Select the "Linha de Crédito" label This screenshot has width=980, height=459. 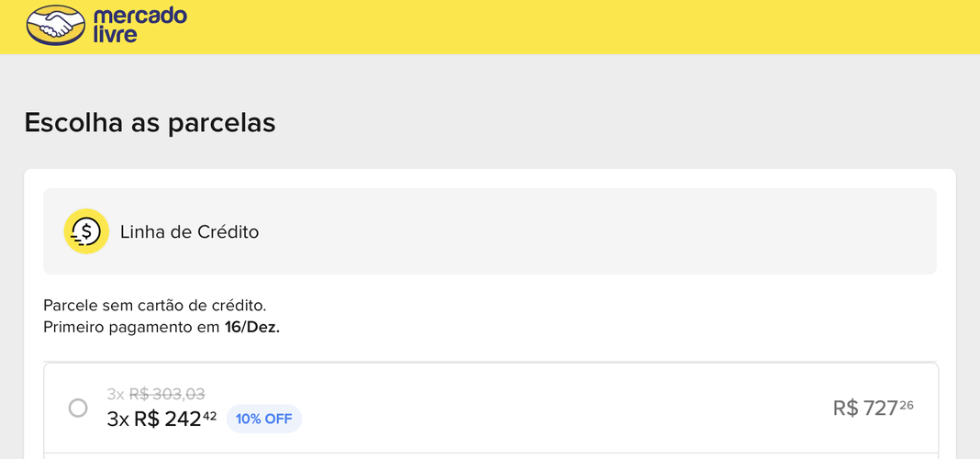189,232
